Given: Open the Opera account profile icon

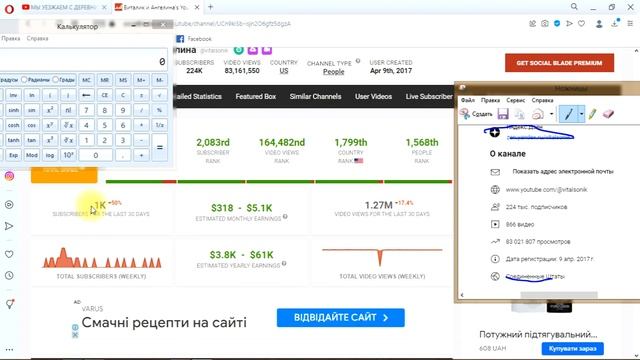Looking at the screenshot, I should (599, 24).
